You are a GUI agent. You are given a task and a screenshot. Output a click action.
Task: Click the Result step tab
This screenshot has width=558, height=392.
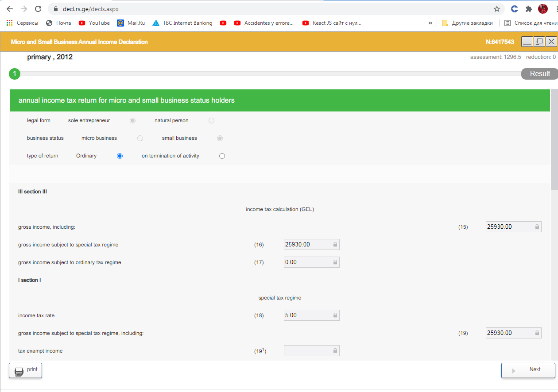tap(539, 74)
